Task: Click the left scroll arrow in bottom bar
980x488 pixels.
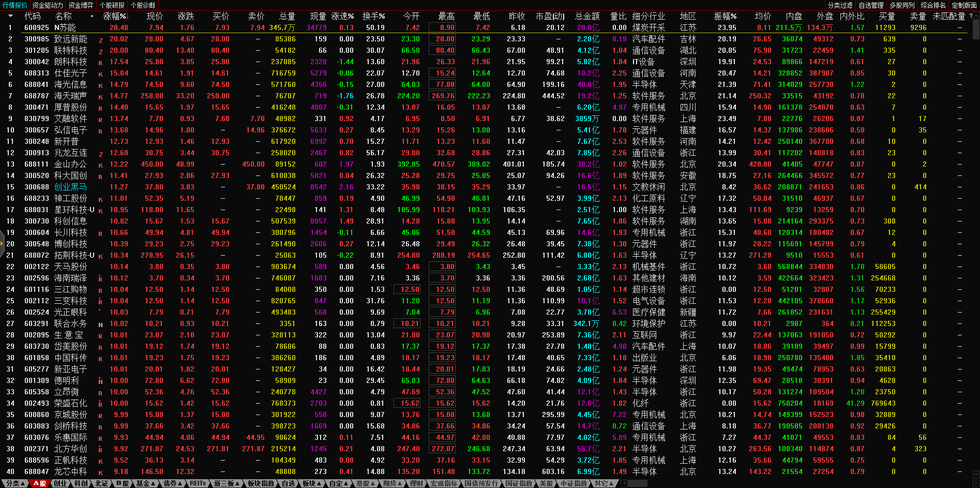Action: (624, 483)
